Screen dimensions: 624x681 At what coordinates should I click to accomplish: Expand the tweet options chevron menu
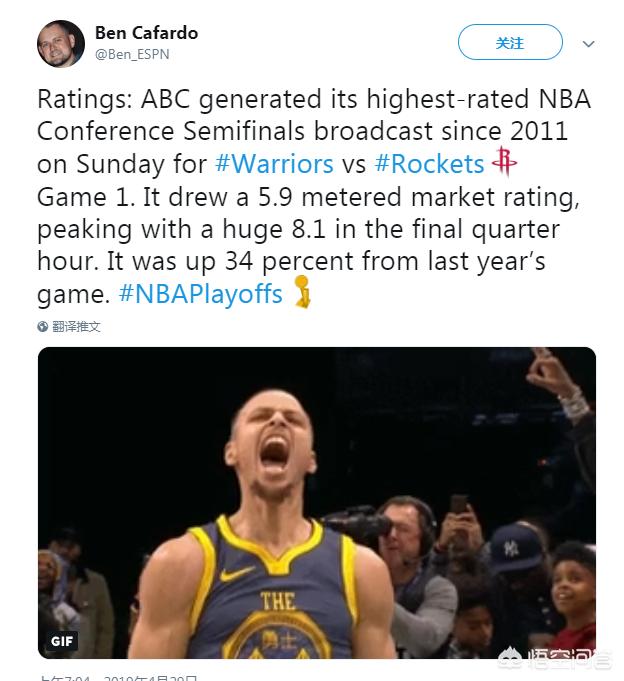pos(588,44)
